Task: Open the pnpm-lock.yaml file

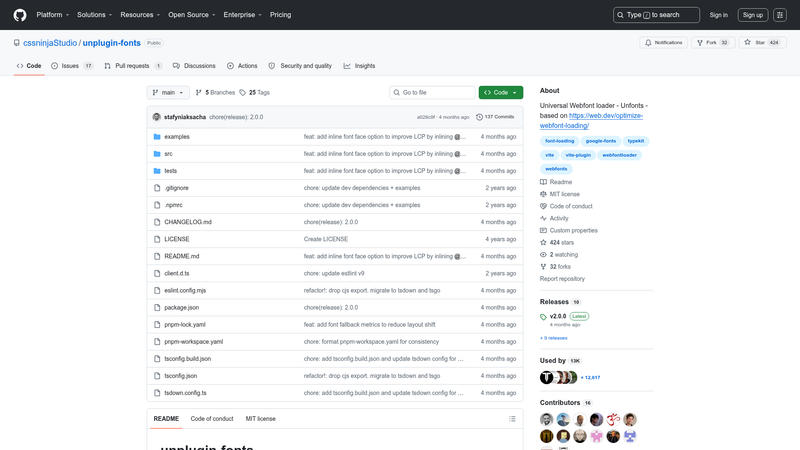Action: pos(185,324)
